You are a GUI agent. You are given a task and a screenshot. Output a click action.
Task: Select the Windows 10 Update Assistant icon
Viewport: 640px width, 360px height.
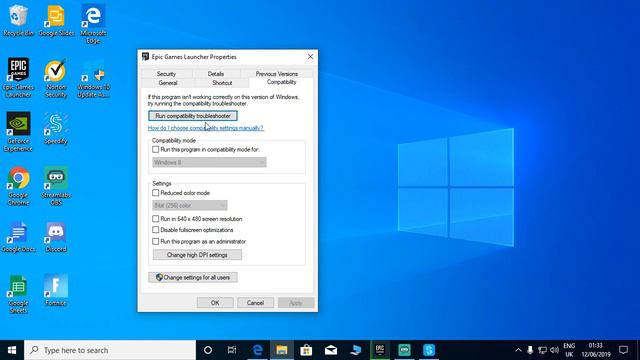93,78
